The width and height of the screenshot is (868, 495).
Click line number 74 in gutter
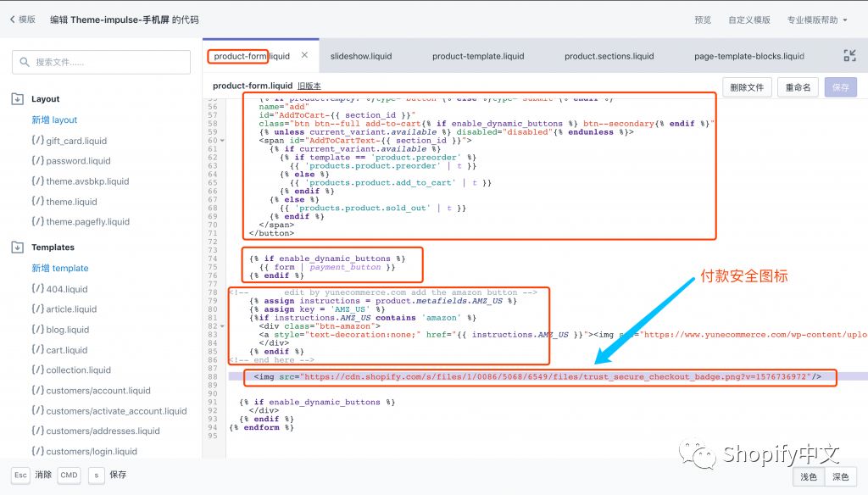click(x=213, y=259)
